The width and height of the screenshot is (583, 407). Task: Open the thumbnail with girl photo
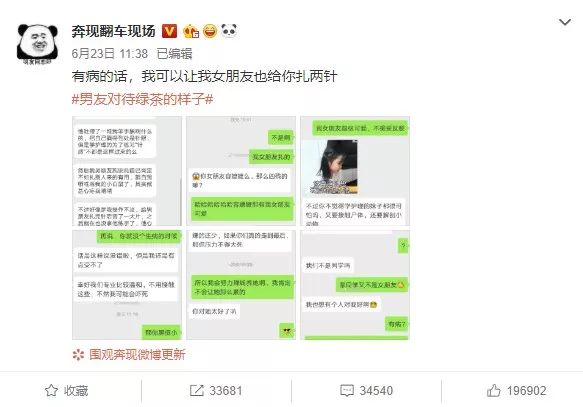355,171
